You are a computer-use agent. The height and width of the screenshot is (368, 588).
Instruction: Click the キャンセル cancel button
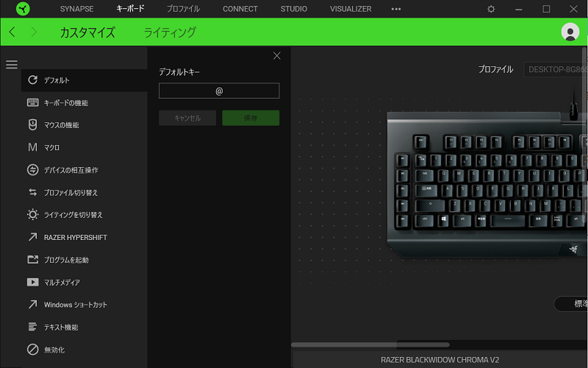click(187, 118)
